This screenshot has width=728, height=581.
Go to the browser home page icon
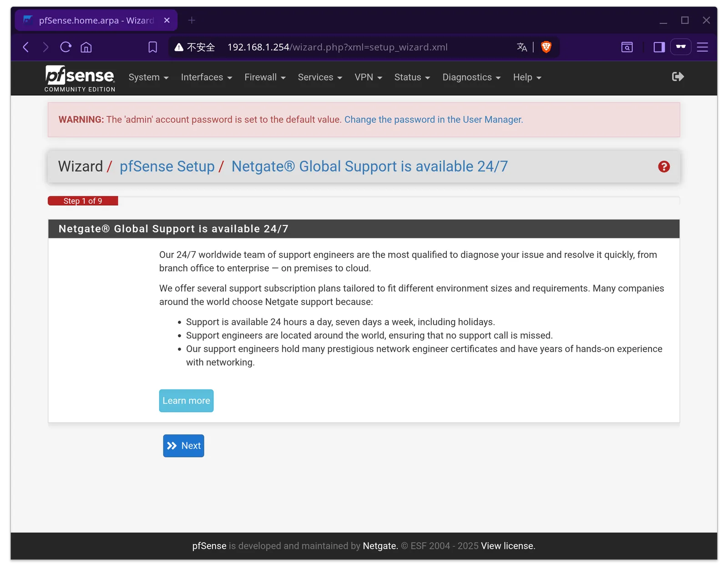click(86, 47)
